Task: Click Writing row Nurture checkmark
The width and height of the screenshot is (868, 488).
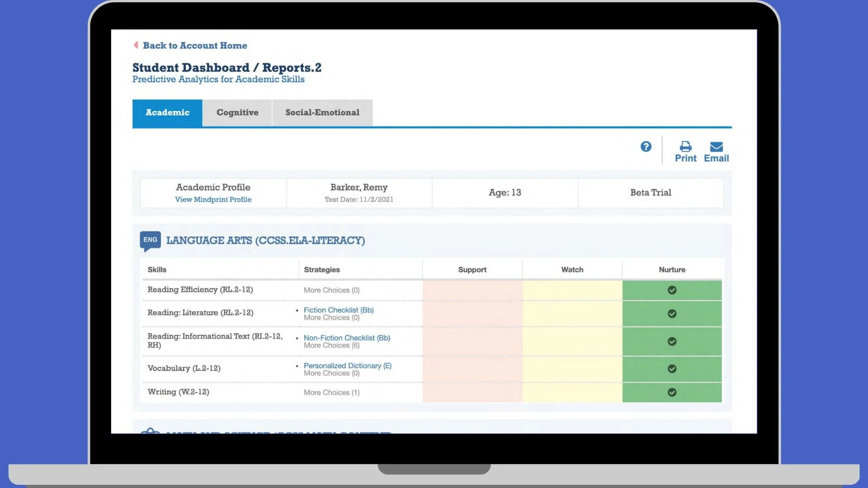Action: tap(672, 392)
